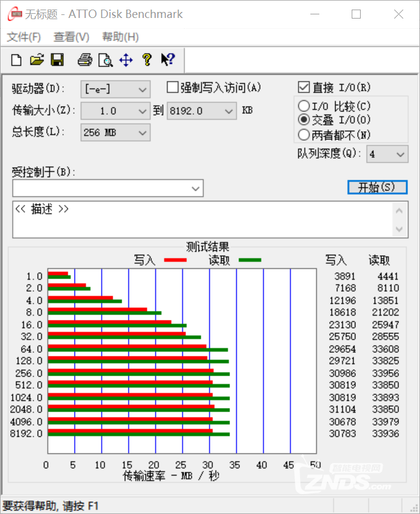Image resolution: width=420 pixels, height=514 pixels.
Task: Expand the 受控制于(B) combo box
Action: (108, 188)
